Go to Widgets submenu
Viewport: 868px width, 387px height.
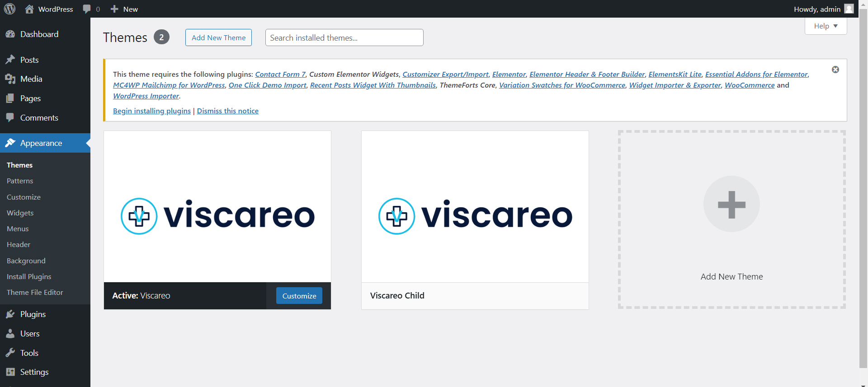coord(20,213)
